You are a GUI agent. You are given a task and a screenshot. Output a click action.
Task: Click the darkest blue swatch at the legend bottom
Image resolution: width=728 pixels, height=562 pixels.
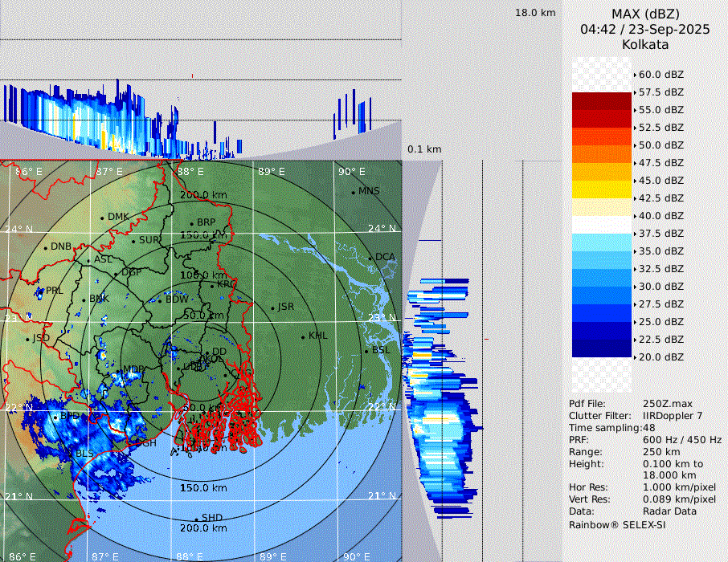pyautogui.click(x=602, y=348)
